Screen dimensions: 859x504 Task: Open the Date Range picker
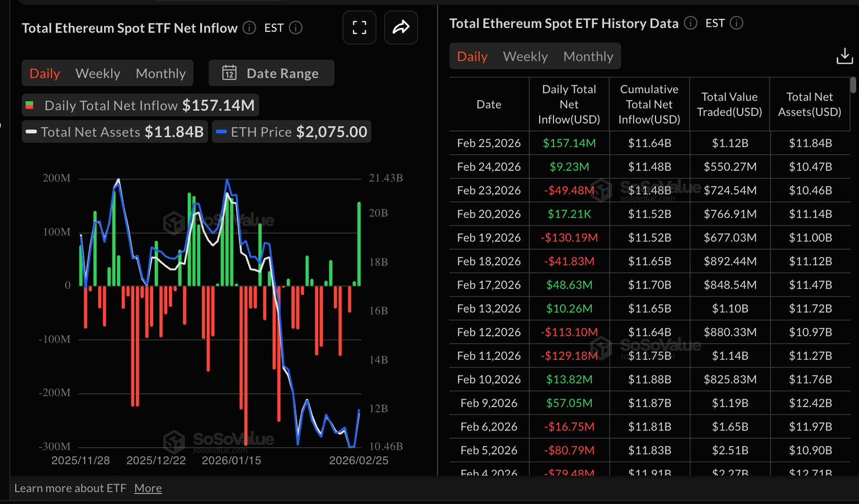271,73
